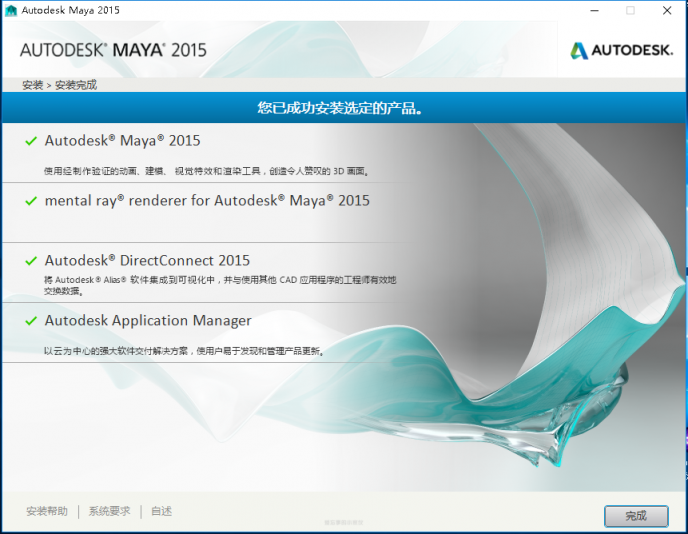This screenshot has height=534, width=688.
Task: Click the DirectConnect description mentioning CAD
Action: click(x=220, y=285)
